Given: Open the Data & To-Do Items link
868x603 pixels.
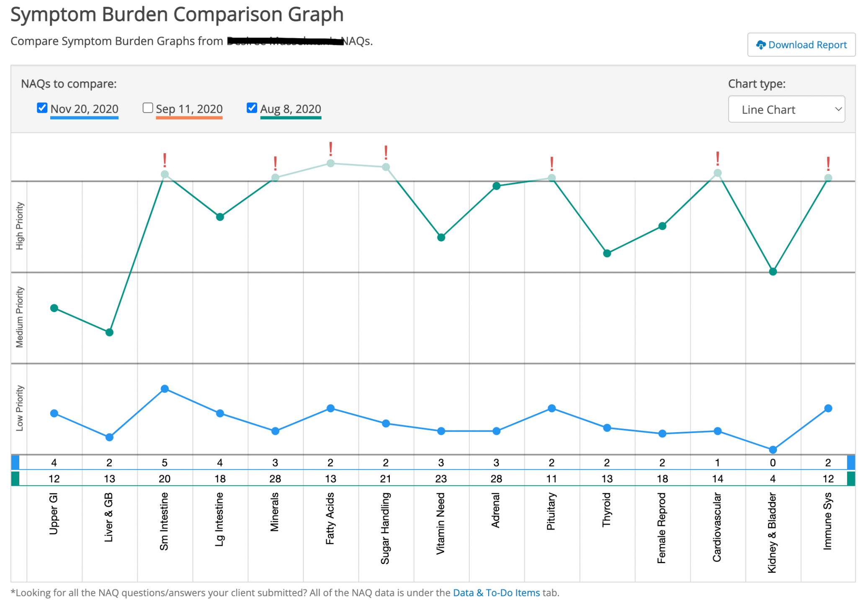Looking at the screenshot, I should (496, 593).
